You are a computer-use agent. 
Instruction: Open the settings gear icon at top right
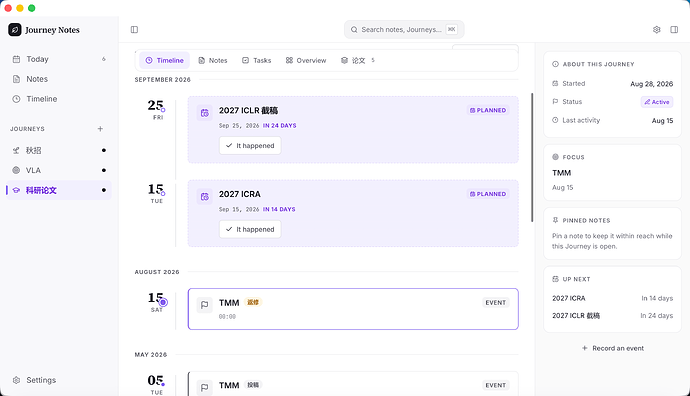tap(657, 29)
